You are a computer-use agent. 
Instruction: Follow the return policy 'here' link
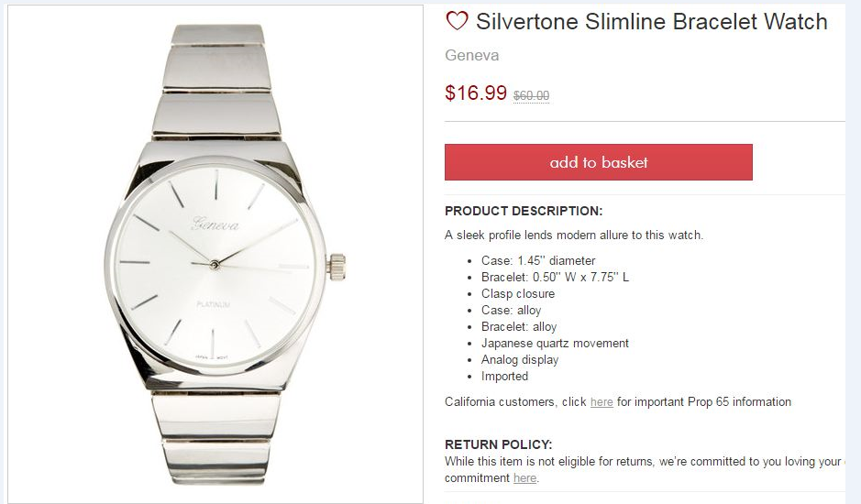[524, 478]
